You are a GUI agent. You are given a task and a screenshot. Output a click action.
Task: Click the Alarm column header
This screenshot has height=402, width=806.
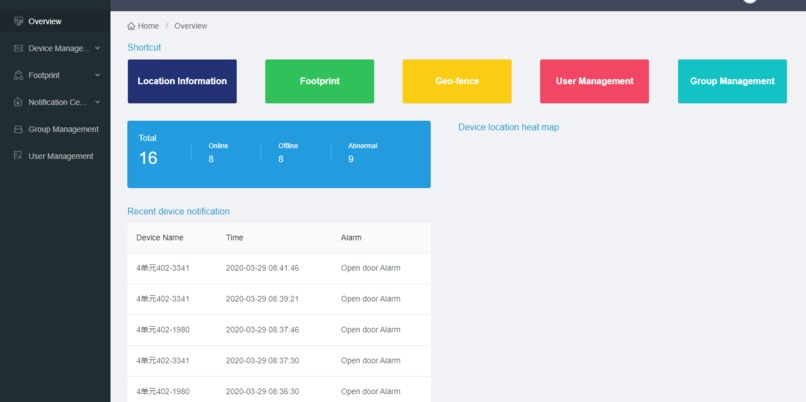pyautogui.click(x=351, y=237)
